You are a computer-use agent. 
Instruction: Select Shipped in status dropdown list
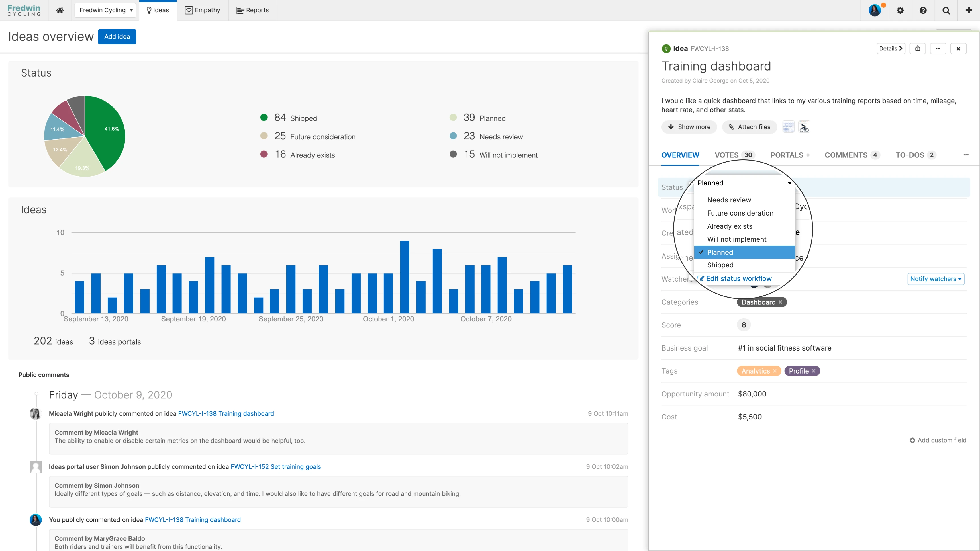click(x=720, y=265)
